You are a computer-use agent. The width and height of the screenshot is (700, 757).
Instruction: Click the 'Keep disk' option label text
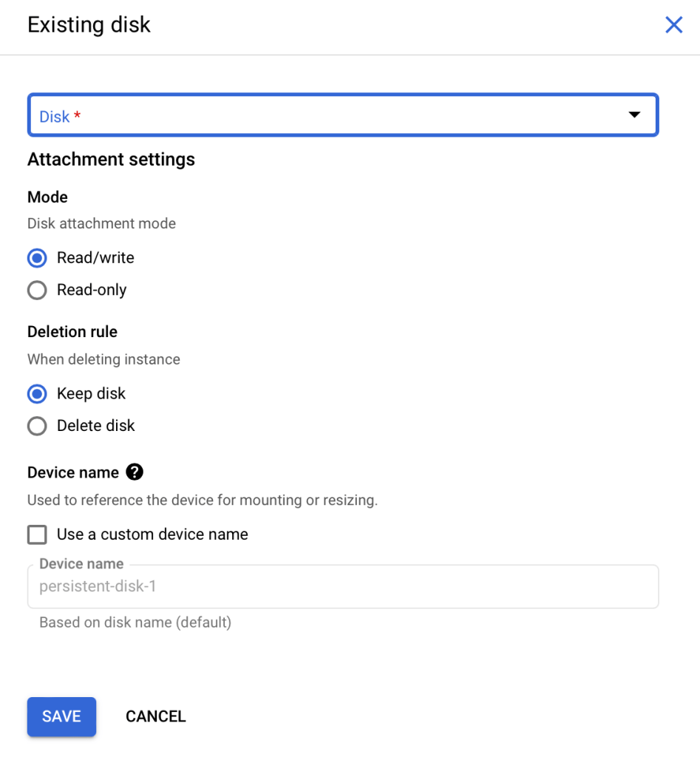tap(91, 394)
